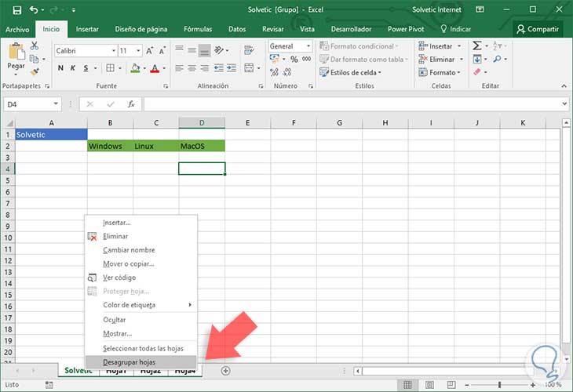Apply the red font color
Viewport: 573px width, 392px height.
(155, 68)
